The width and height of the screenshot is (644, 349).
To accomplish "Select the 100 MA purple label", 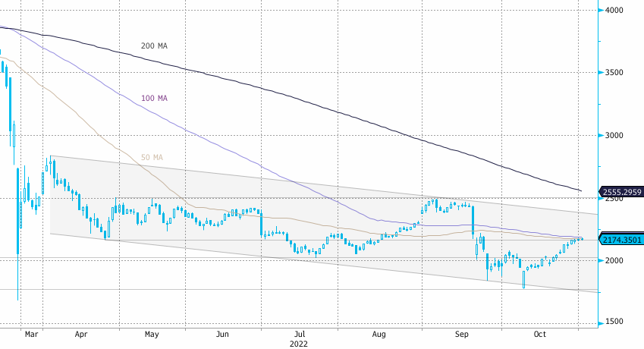I will coord(154,99).
